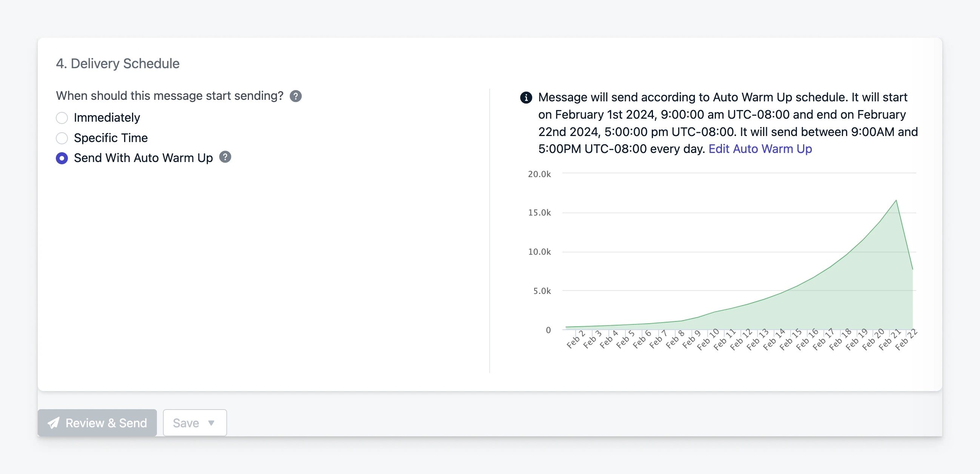Image resolution: width=980 pixels, height=474 pixels.
Task: Click the info icon beside schedule message
Action: (526, 98)
